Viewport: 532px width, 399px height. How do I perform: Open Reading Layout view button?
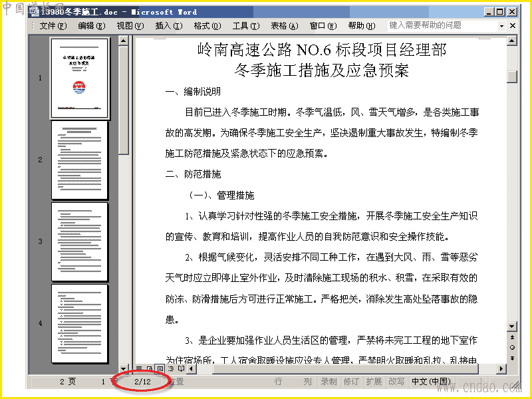click(181, 368)
